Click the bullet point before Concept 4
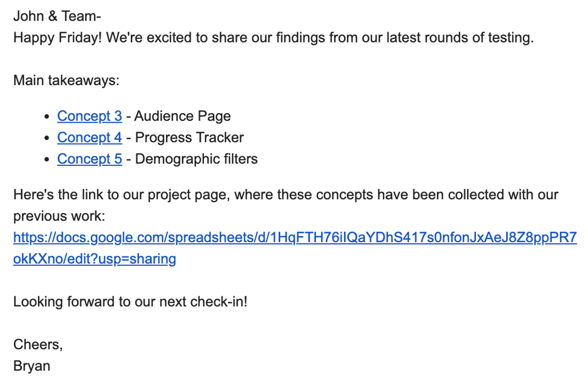 [x=47, y=138]
